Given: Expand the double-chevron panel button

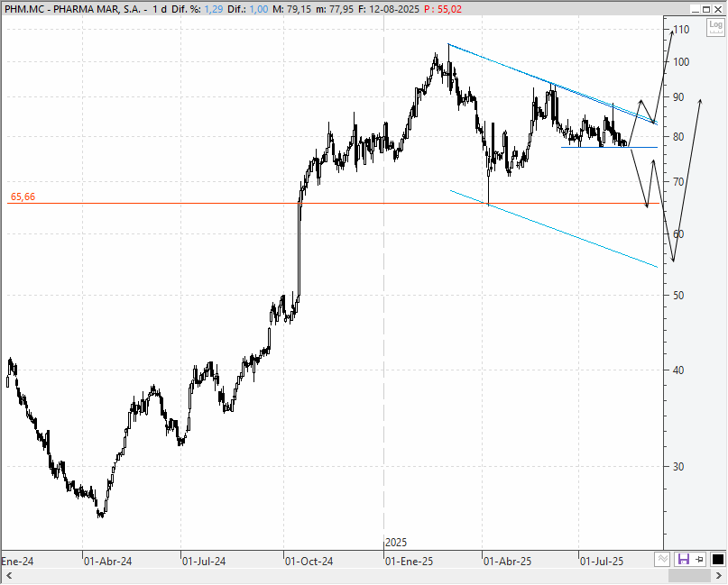Looking at the screenshot, I should pos(662,559).
